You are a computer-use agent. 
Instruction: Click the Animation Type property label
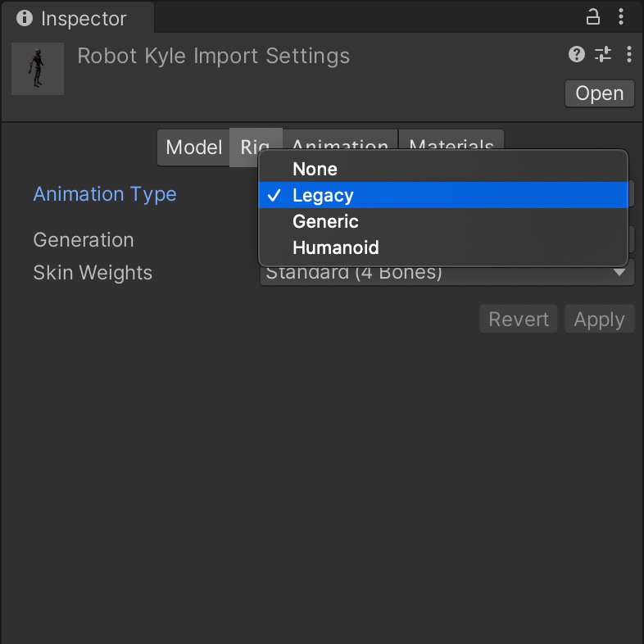point(105,194)
